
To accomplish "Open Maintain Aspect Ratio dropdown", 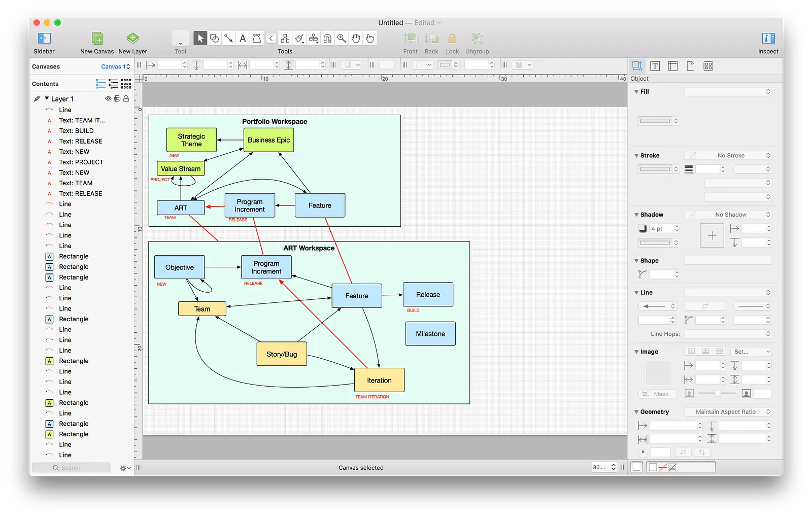I will tap(728, 412).
